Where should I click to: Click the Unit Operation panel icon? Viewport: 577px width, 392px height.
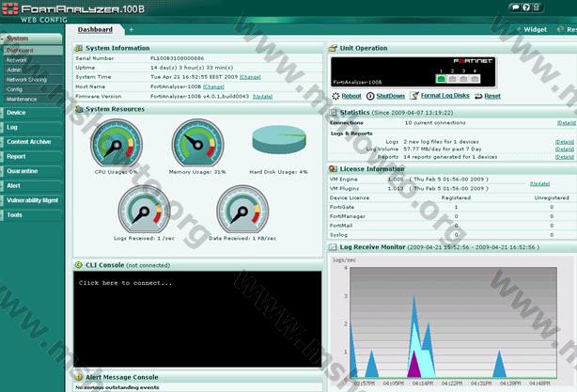click(x=333, y=48)
